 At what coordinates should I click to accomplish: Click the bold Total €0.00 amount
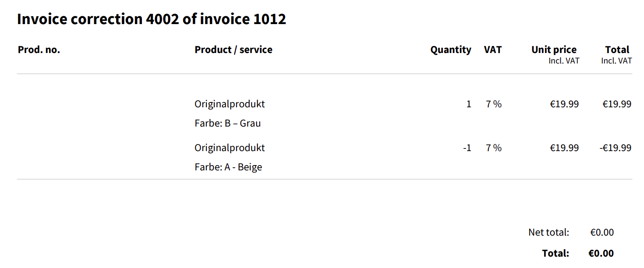pos(601,253)
